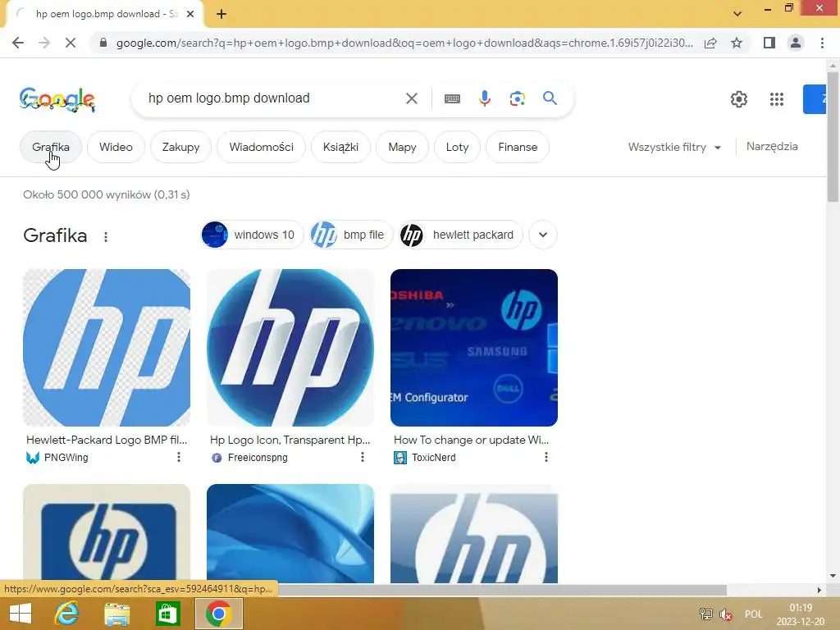Switch to Książki search tab
The height and width of the screenshot is (630, 840).
[340, 147]
